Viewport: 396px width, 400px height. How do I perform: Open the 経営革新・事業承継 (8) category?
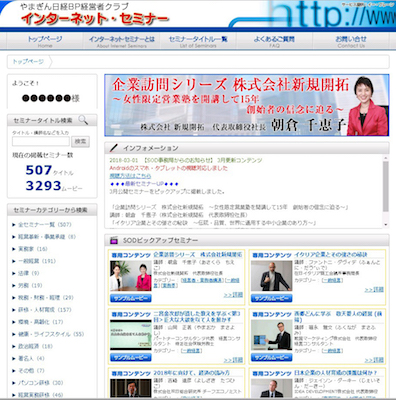(x=47, y=237)
